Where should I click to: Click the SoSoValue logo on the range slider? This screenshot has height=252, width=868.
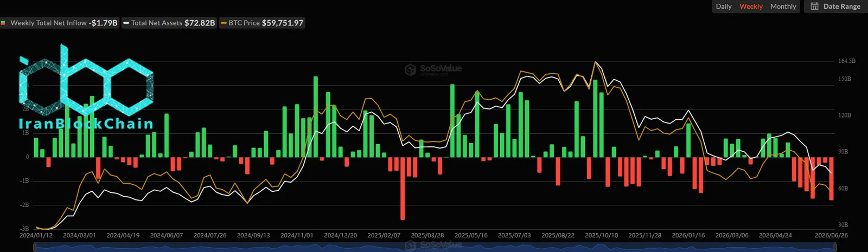(433, 245)
